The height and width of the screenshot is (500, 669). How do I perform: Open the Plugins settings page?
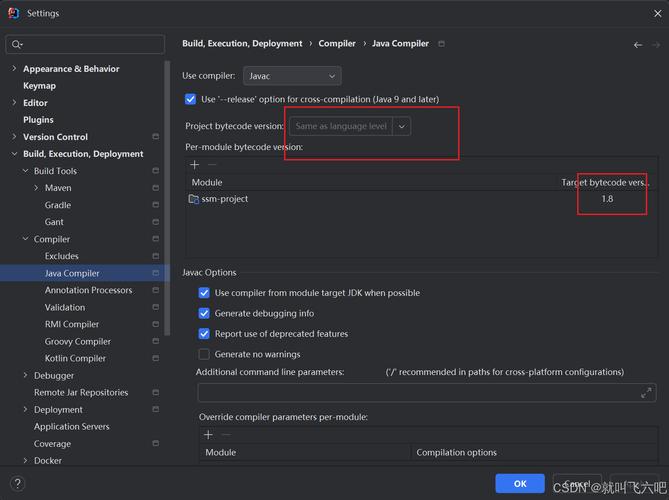tap(38, 120)
